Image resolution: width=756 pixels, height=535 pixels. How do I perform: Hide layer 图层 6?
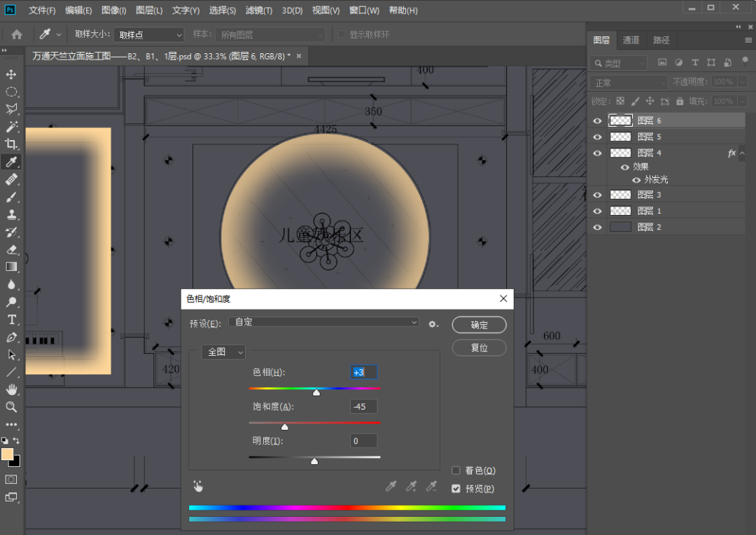pyautogui.click(x=597, y=120)
